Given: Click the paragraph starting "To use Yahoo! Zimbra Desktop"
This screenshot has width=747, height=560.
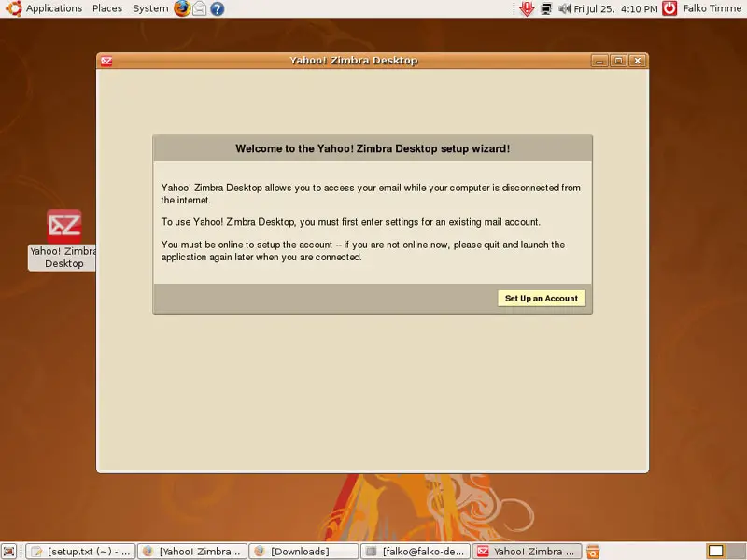Looking at the screenshot, I should 351,222.
